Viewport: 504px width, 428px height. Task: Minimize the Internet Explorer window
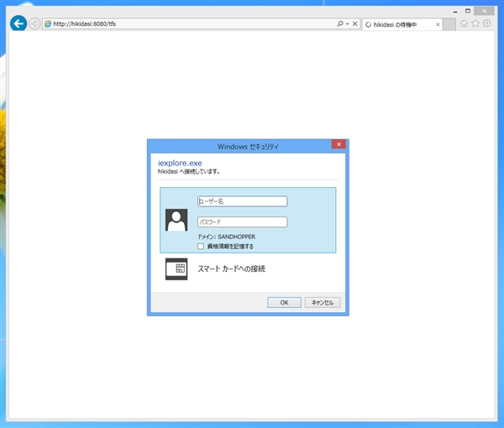point(455,11)
